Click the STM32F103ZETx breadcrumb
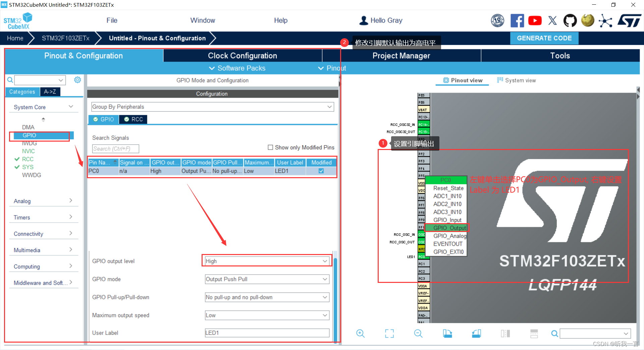Image resolution: width=644 pixels, height=350 pixels. [x=66, y=38]
